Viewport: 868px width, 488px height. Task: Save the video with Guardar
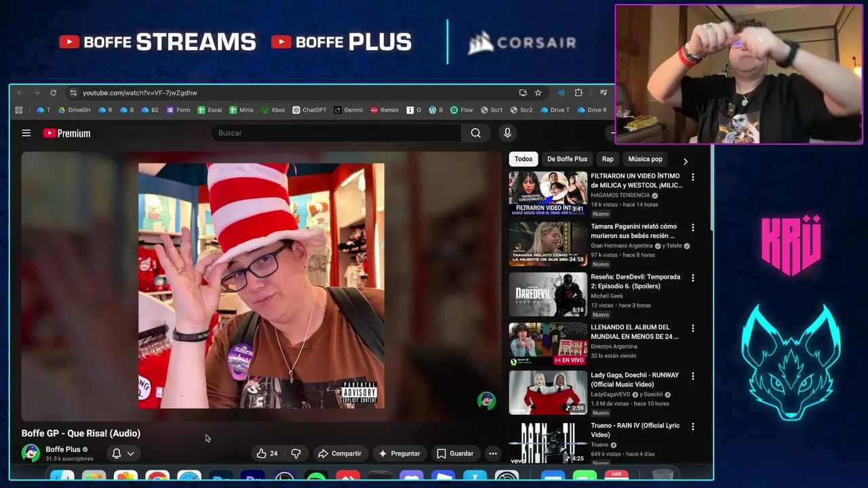455,453
